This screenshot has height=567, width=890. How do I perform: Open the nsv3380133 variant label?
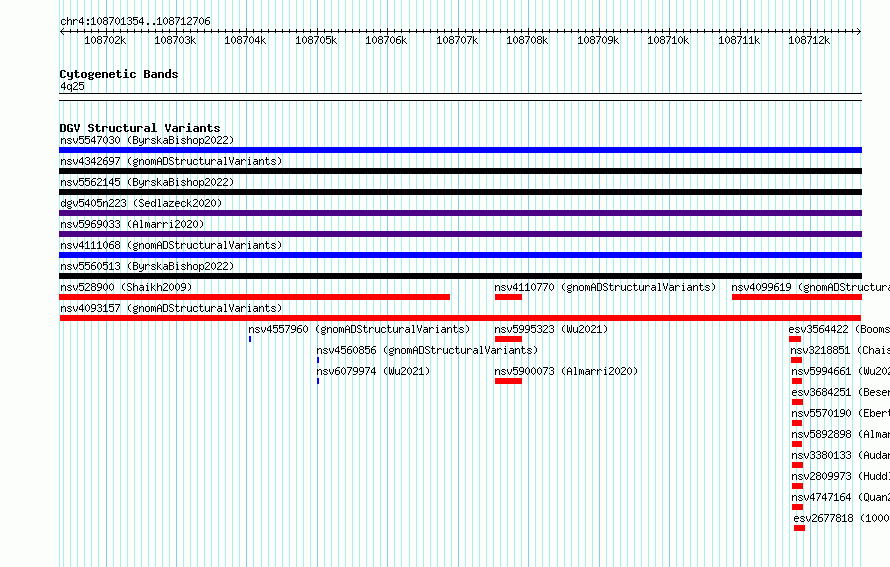tap(841, 455)
